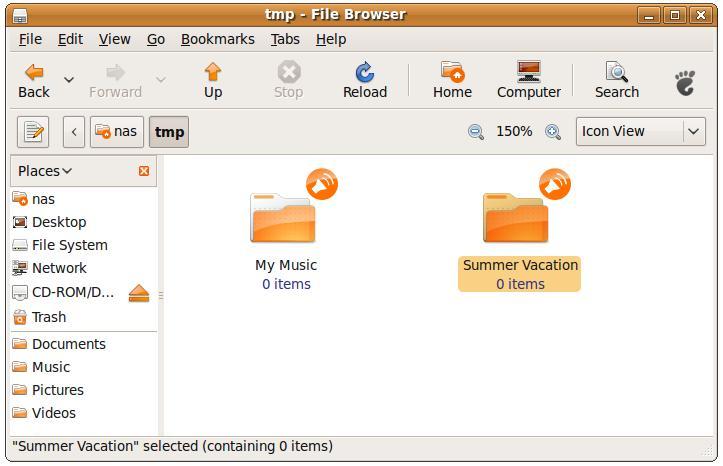Open the Places sidebar selector dropdown
The height and width of the screenshot is (466, 723).
(x=45, y=171)
